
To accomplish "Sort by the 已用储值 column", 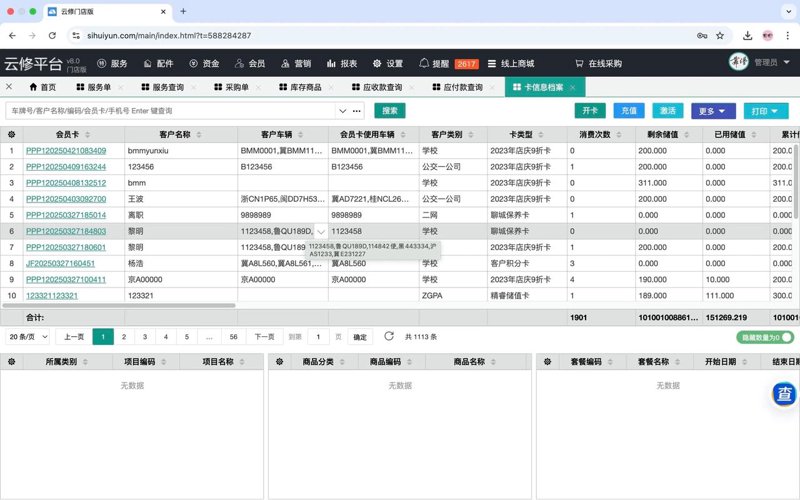I will click(x=754, y=135).
